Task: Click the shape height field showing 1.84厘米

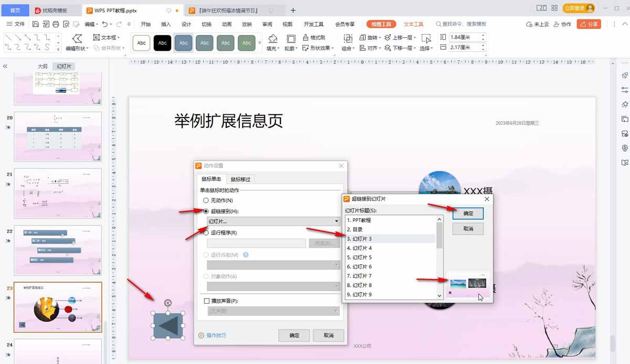Action: [x=464, y=37]
